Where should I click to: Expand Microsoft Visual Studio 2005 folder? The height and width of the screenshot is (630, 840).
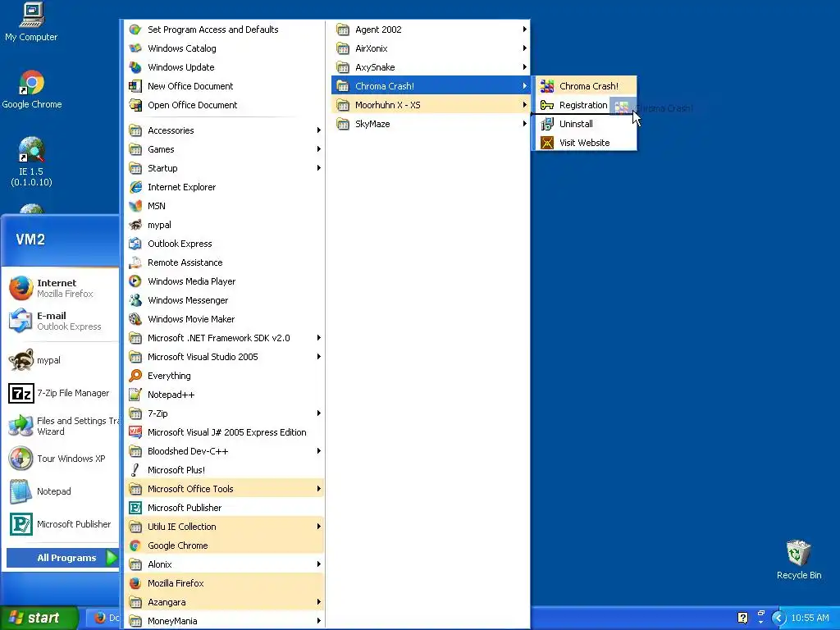[x=225, y=357]
